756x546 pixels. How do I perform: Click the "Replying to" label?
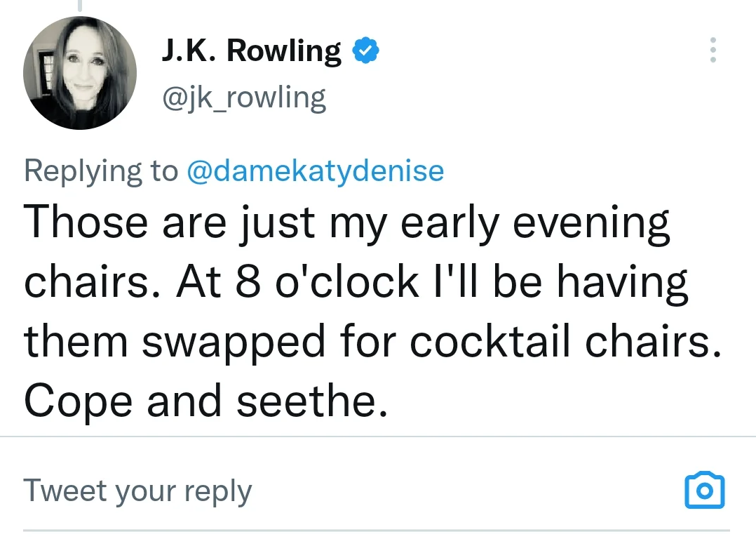[101, 171]
